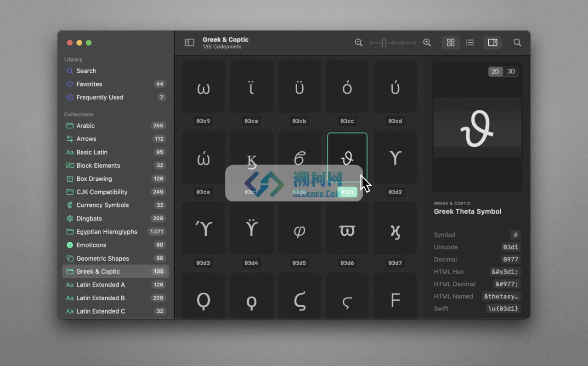The height and width of the screenshot is (366, 588).
Task: Select the glyph tile 03cd
Action: pos(395,87)
